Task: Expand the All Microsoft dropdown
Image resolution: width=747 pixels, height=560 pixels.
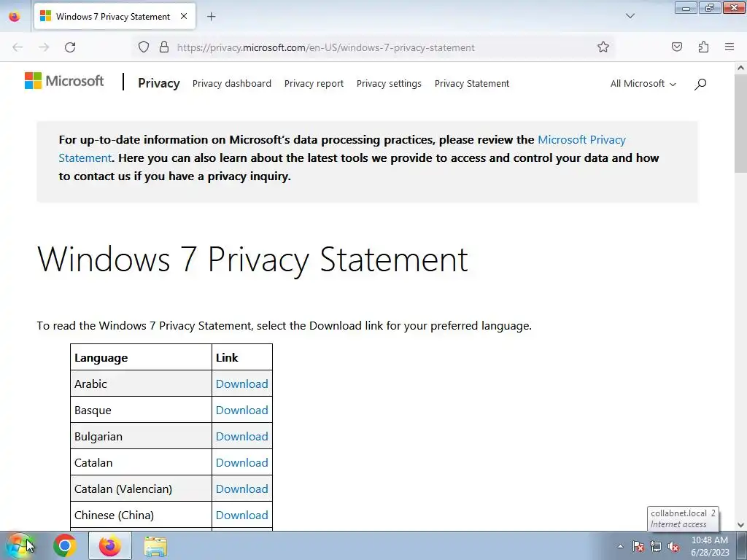Action: pos(643,84)
